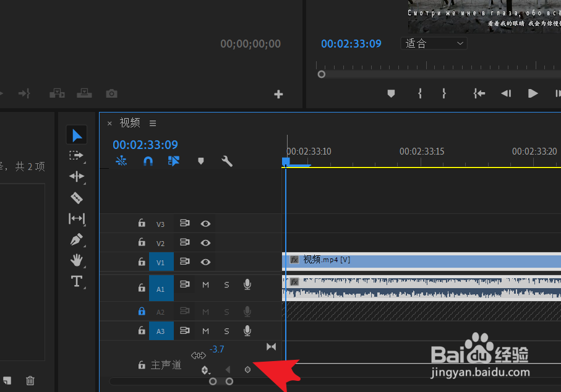Image resolution: width=561 pixels, height=392 pixels.
Task: Solo track A3
Action: [x=226, y=331]
